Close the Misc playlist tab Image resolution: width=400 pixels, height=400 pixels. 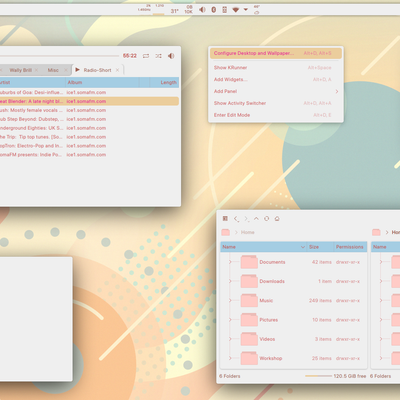pyautogui.click(x=66, y=70)
